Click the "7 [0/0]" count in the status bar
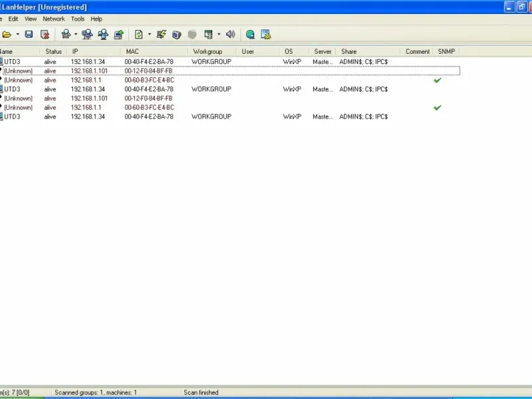 (20, 392)
